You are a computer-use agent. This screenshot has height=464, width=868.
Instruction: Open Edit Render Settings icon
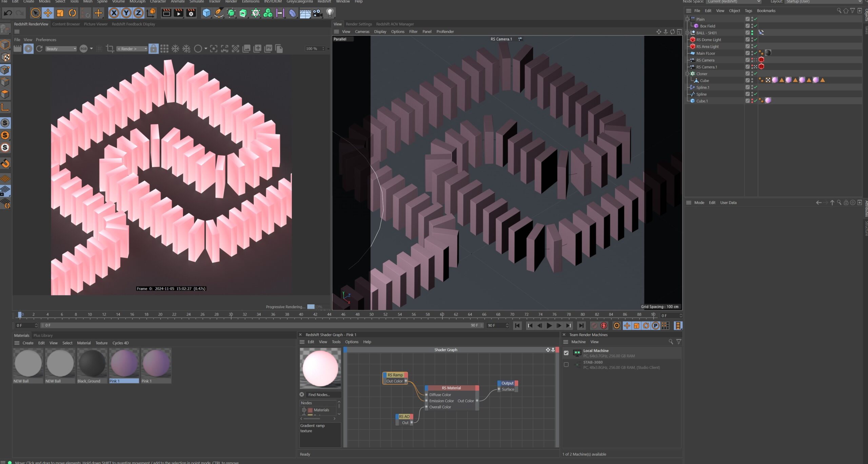pos(191,13)
